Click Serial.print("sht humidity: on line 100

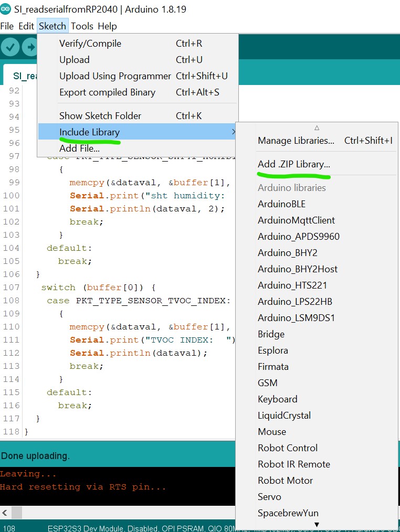[148, 196]
